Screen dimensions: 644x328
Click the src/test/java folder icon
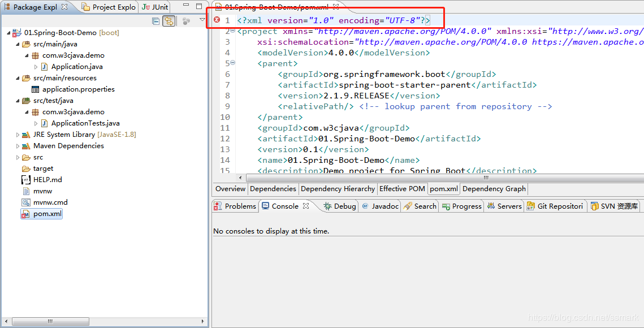tap(26, 101)
